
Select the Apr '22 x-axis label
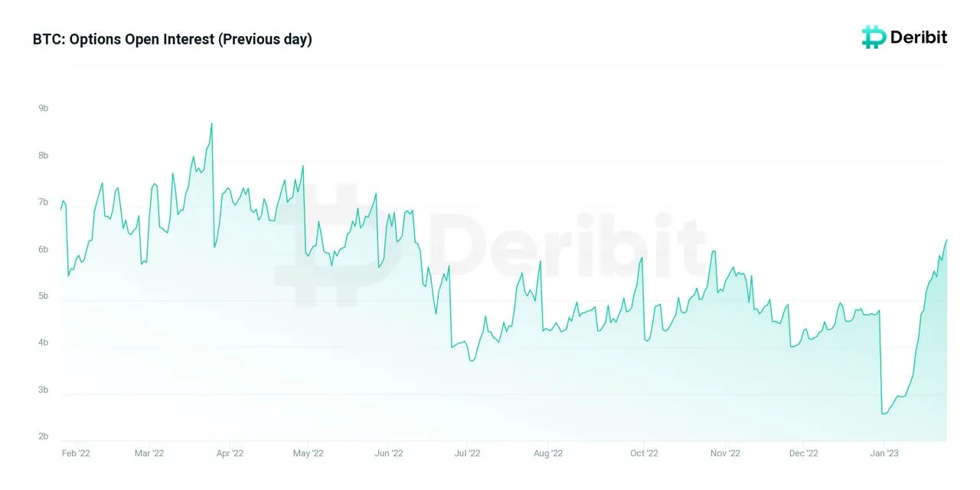tap(230, 453)
